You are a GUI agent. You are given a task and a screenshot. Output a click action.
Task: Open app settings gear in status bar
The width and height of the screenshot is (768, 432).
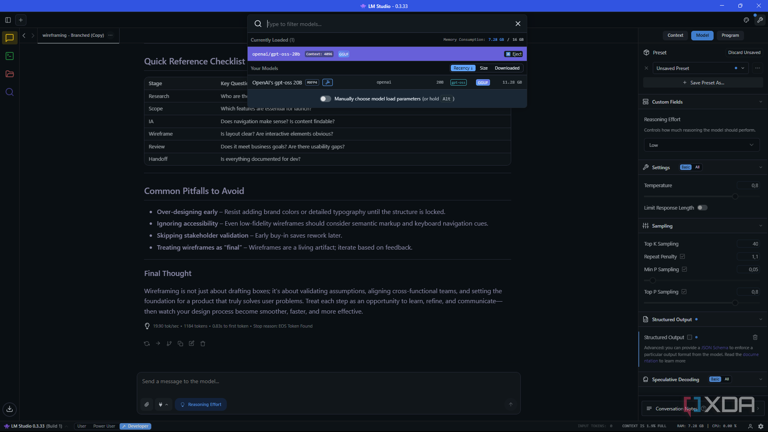[x=761, y=426]
